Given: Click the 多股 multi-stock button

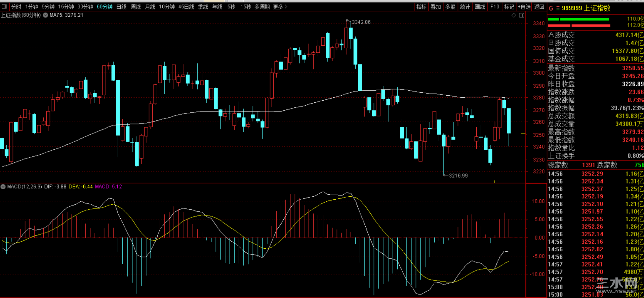Looking at the screenshot, I should pyautogui.click(x=450, y=7).
